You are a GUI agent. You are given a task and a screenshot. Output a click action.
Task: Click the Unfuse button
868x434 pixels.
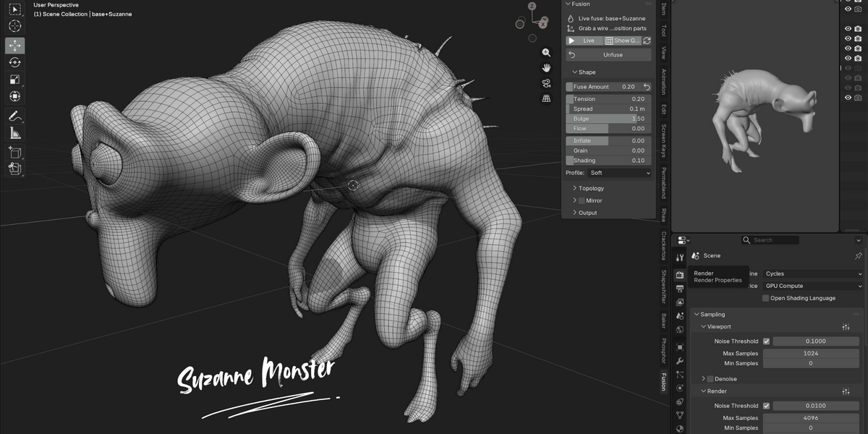608,55
